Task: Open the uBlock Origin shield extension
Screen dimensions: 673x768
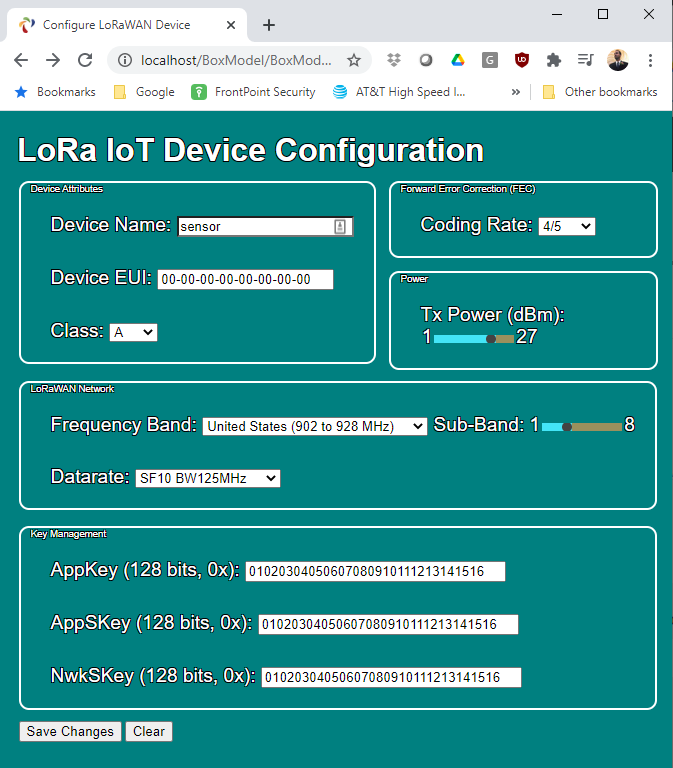Action: (522, 60)
